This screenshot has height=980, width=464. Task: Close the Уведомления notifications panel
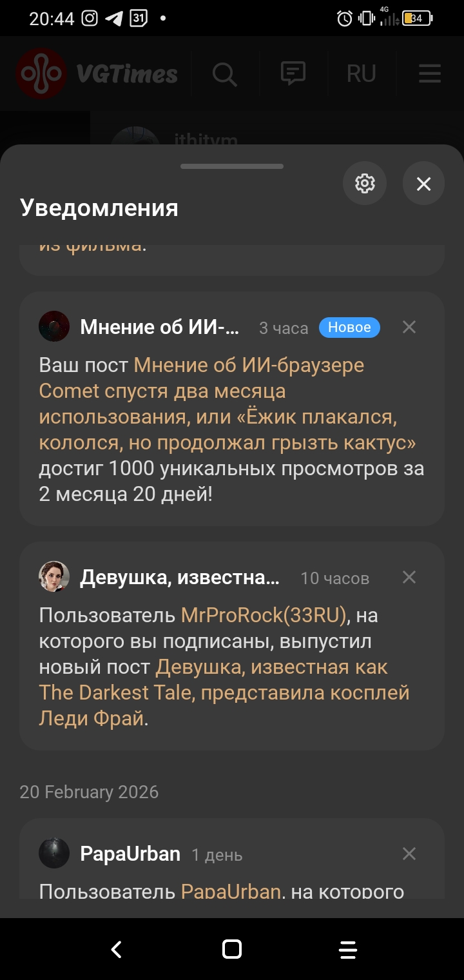[x=423, y=184]
